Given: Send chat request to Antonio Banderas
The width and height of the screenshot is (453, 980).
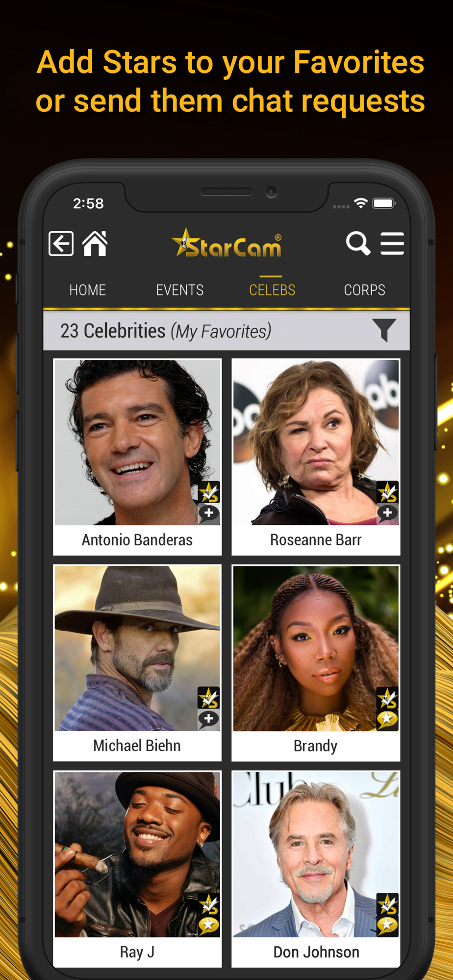Looking at the screenshot, I should pyautogui.click(x=209, y=514).
